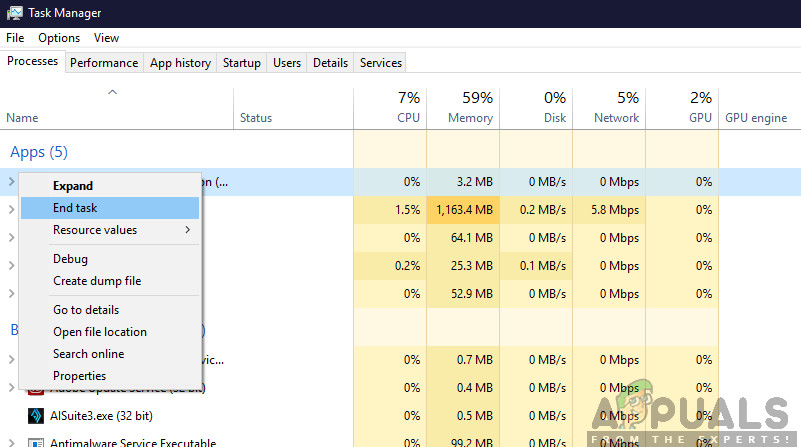Click the 3.2 MB memory cell
801x447 pixels.
point(463,181)
